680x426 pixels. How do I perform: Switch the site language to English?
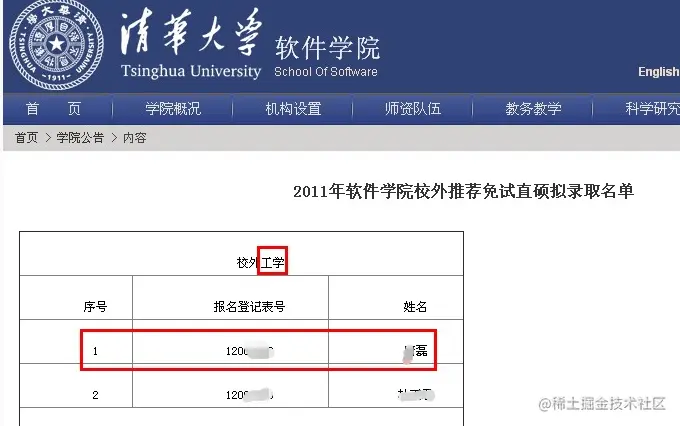coord(658,72)
